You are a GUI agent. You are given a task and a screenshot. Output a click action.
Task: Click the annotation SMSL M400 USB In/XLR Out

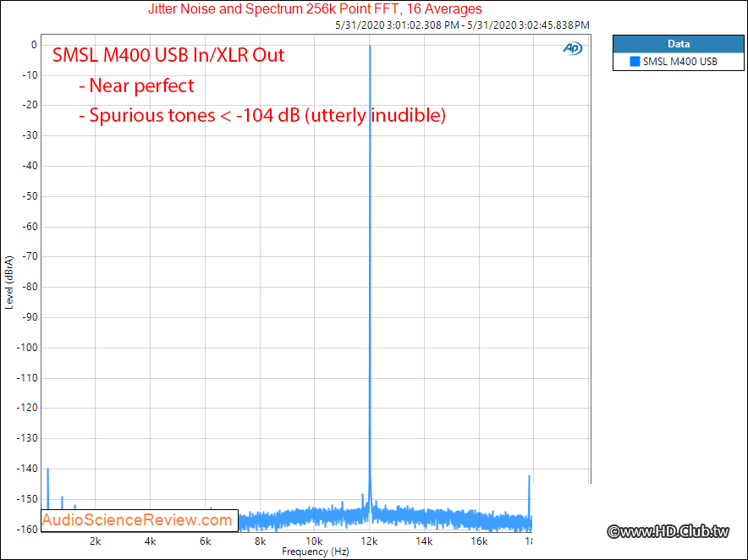(168, 55)
